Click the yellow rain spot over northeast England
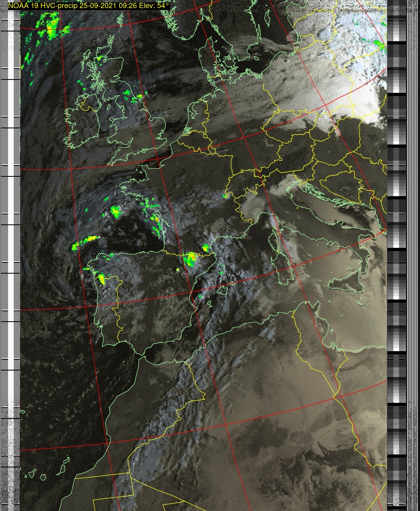The image size is (420, 511). pos(140,96)
